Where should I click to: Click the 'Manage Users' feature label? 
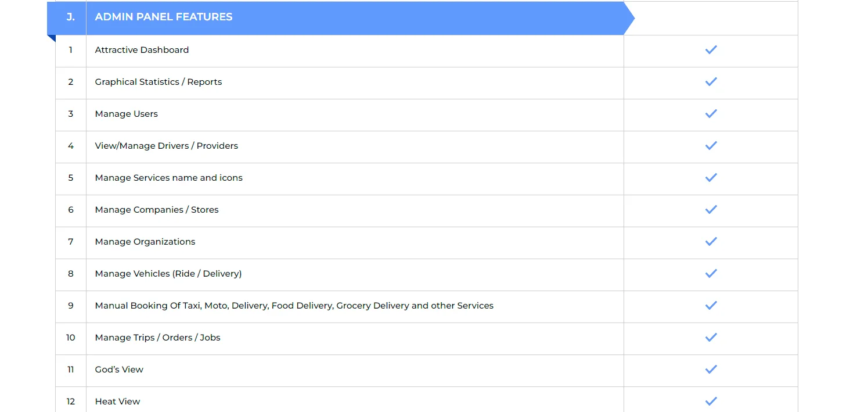(126, 114)
